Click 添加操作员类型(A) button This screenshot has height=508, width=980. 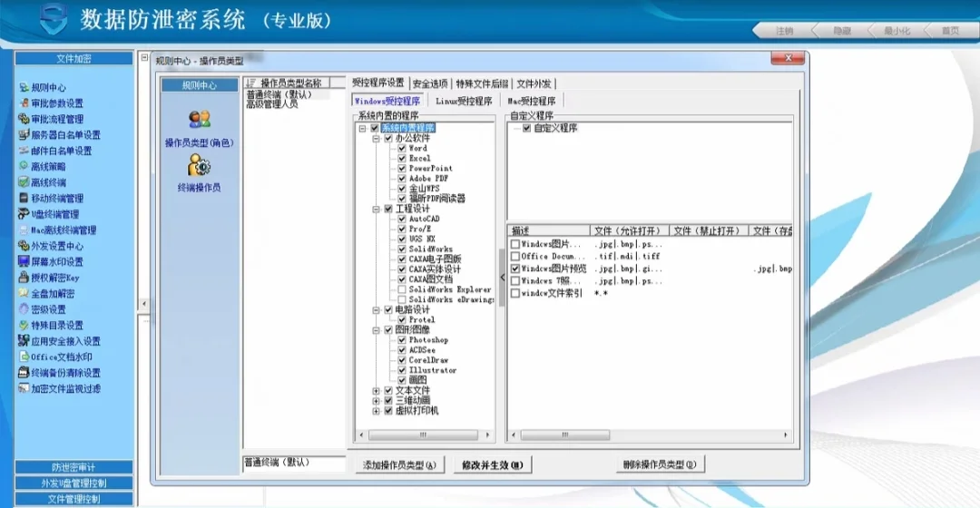tap(400, 464)
